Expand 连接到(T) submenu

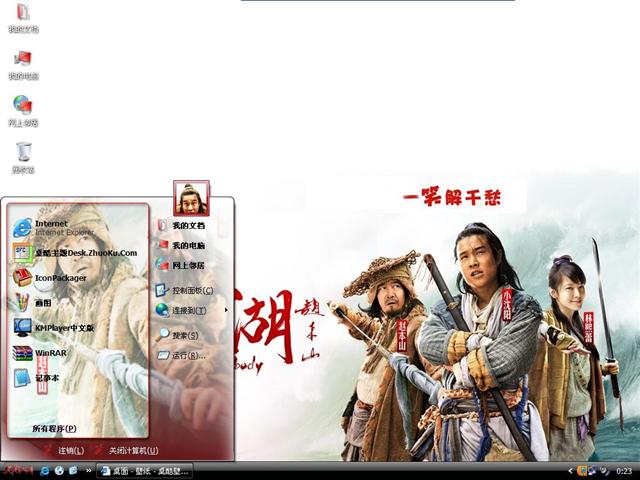(191, 311)
